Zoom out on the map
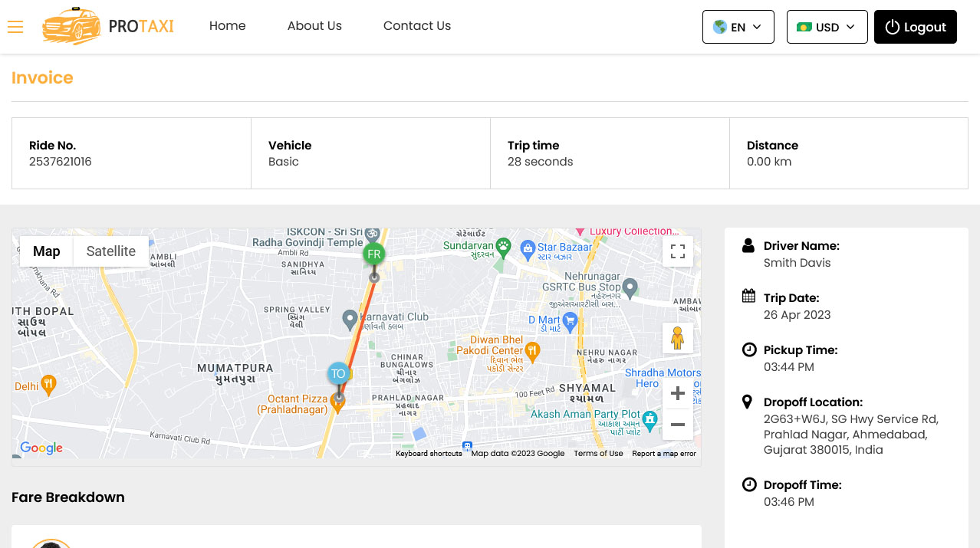This screenshot has width=980, height=548. [x=678, y=425]
